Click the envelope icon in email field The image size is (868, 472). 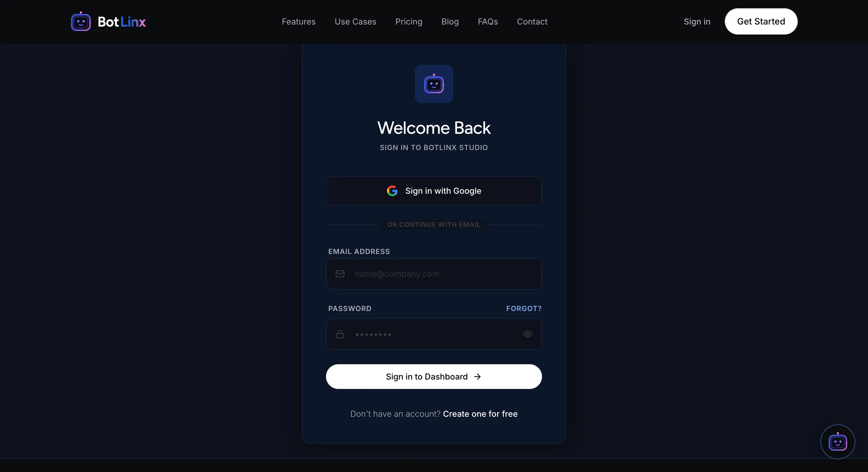pyautogui.click(x=340, y=274)
